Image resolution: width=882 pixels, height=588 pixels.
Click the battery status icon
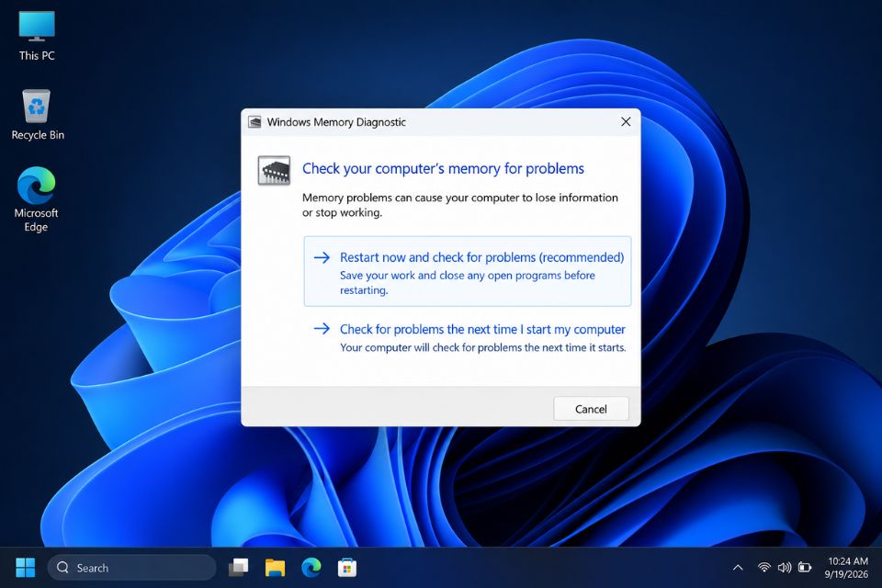click(x=805, y=567)
